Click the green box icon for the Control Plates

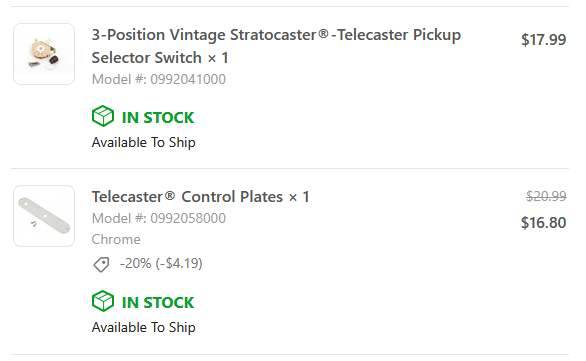[103, 301]
